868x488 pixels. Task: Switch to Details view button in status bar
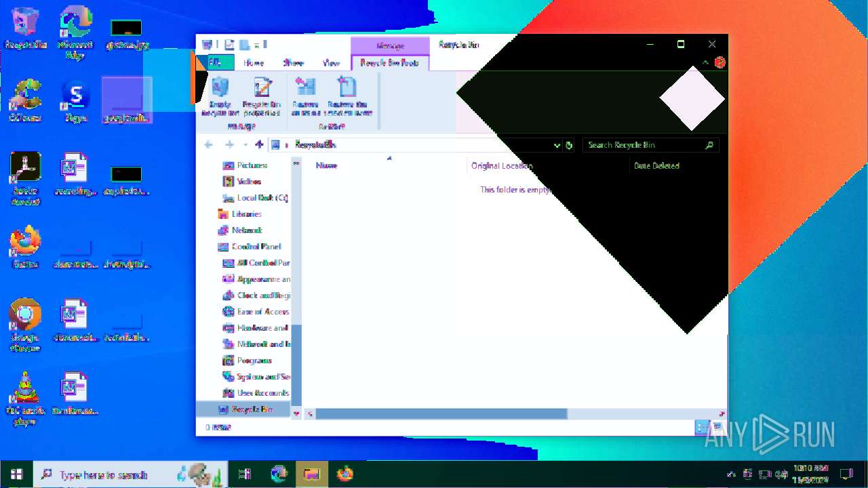point(701,427)
